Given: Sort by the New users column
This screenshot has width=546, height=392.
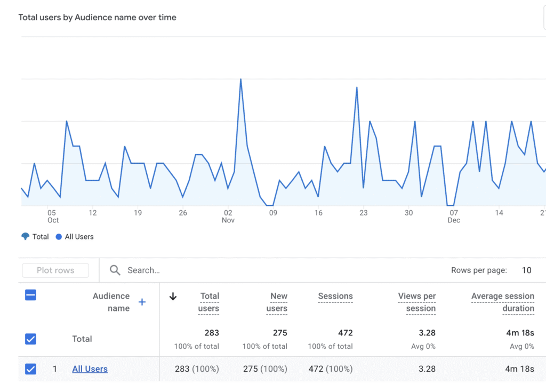Looking at the screenshot, I should pos(277,302).
